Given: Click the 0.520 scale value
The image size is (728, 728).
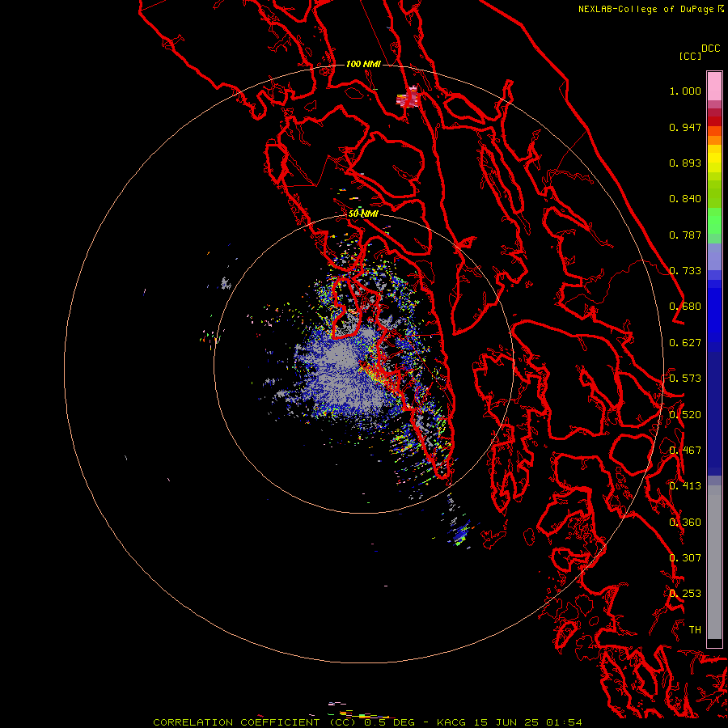Looking at the screenshot, I should click(685, 415).
